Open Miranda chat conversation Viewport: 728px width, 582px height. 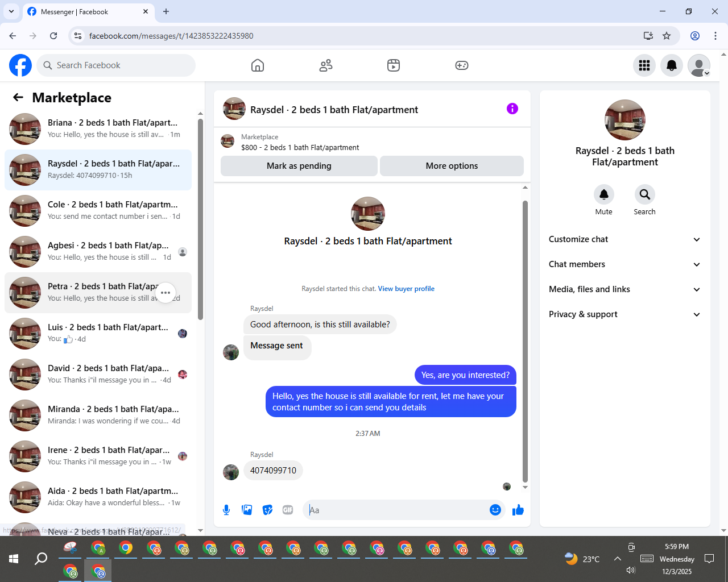(x=98, y=415)
